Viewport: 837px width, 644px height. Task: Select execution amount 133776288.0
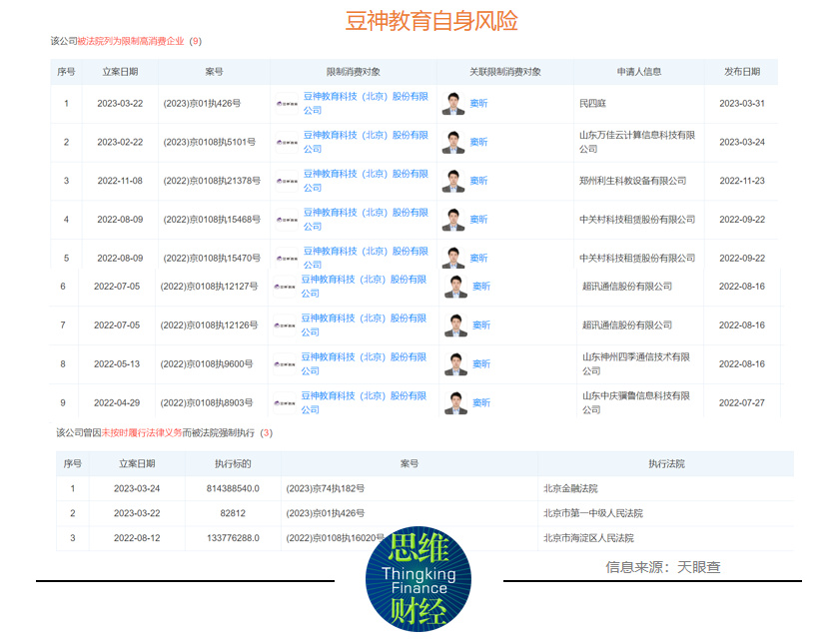click(x=233, y=538)
